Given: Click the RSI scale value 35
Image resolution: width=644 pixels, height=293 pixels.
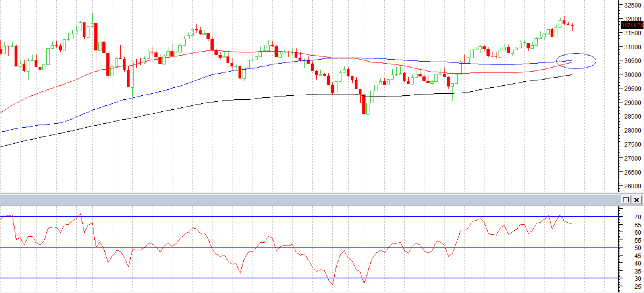Looking at the screenshot, I should coord(638,271).
